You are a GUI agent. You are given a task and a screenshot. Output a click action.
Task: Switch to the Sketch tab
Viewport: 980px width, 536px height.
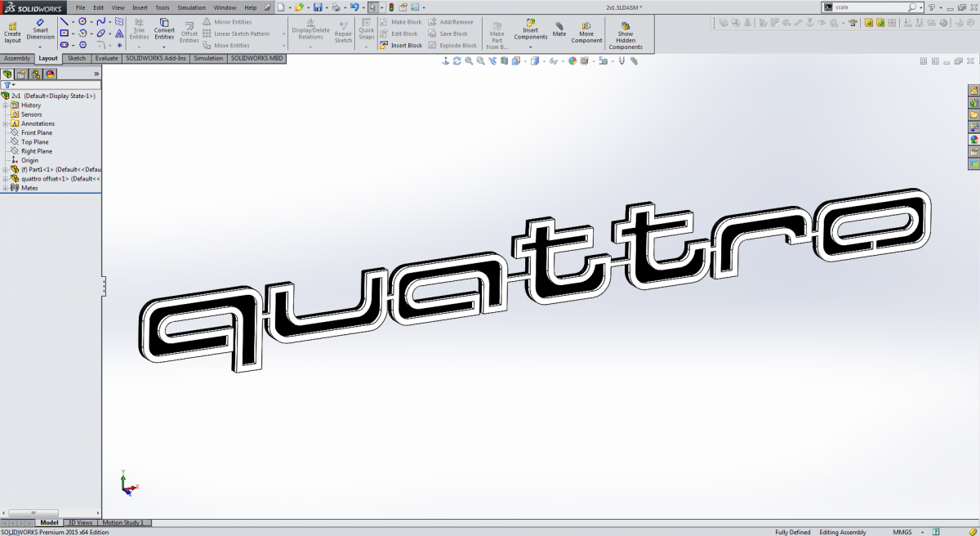(76, 59)
